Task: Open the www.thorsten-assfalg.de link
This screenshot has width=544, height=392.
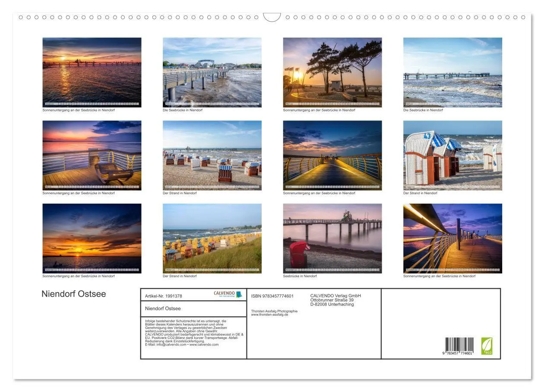Action: [269, 315]
